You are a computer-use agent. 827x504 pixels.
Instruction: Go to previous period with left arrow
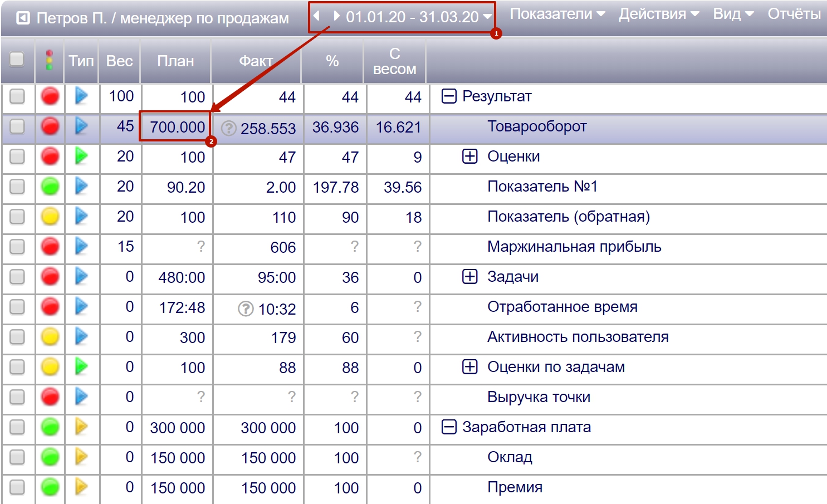point(317,16)
